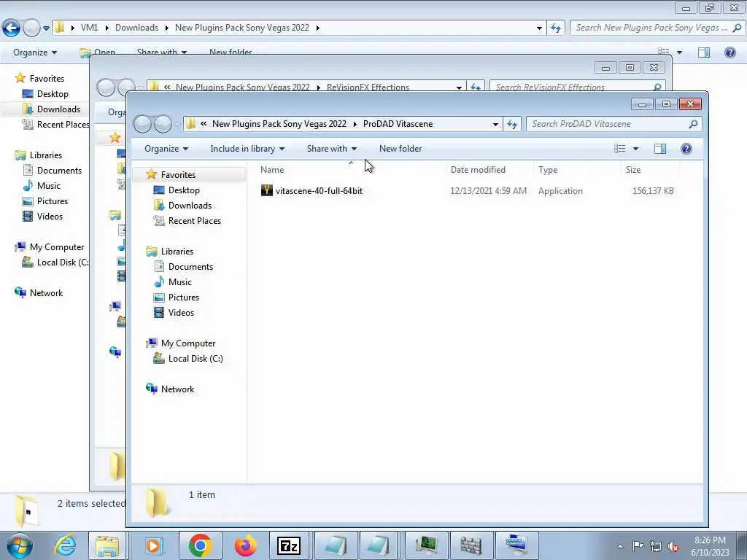Click New folder in ProDAD Vitascene window
The height and width of the screenshot is (560, 747).
(400, 149)
